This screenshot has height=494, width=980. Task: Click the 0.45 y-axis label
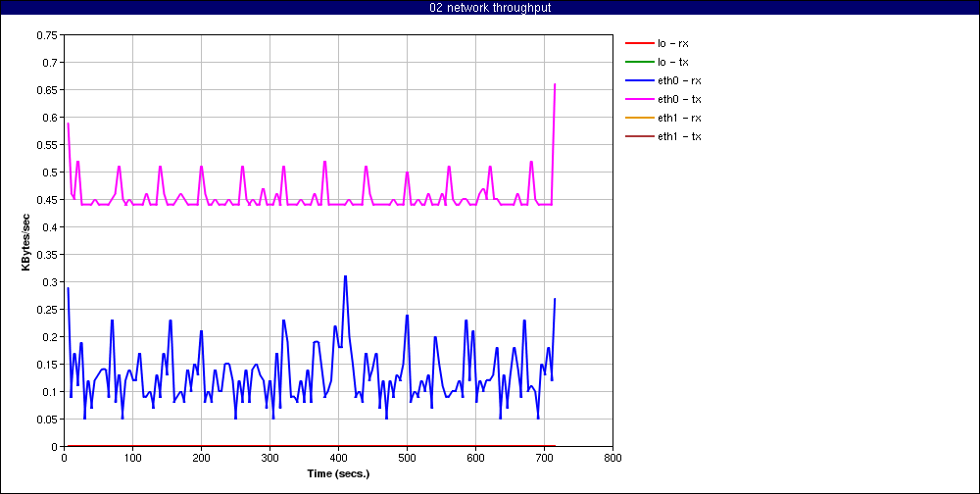[x=47, y=200]
